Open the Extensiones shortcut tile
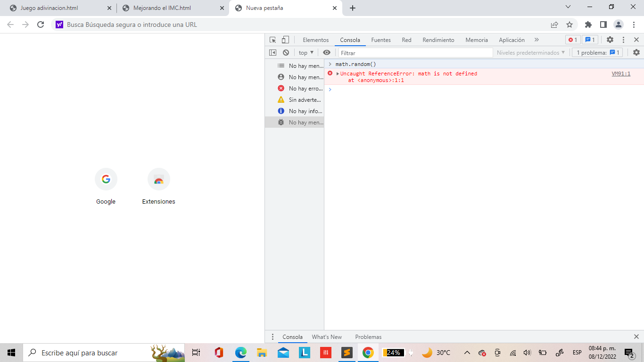The image size is (644, 362). tap(158, 187)
